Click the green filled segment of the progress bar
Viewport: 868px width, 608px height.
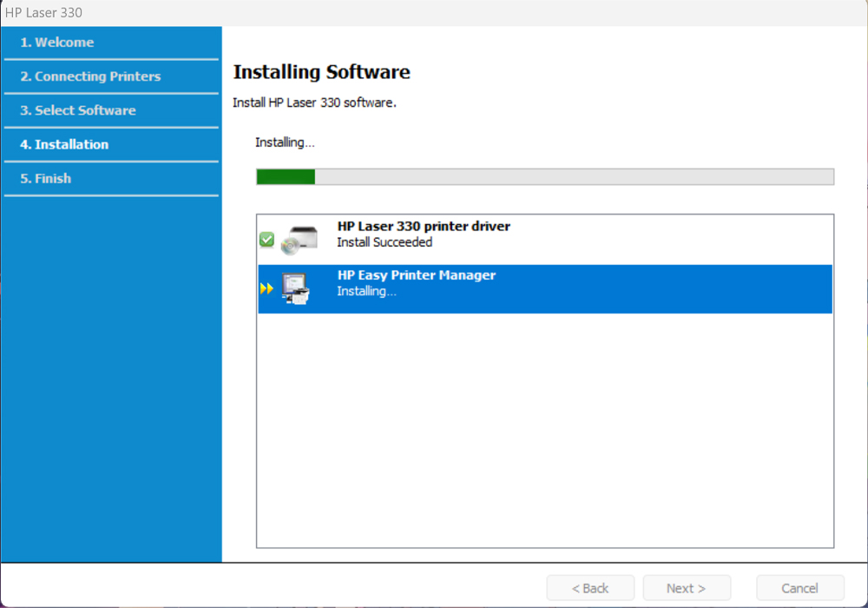[x=285, y=176]
